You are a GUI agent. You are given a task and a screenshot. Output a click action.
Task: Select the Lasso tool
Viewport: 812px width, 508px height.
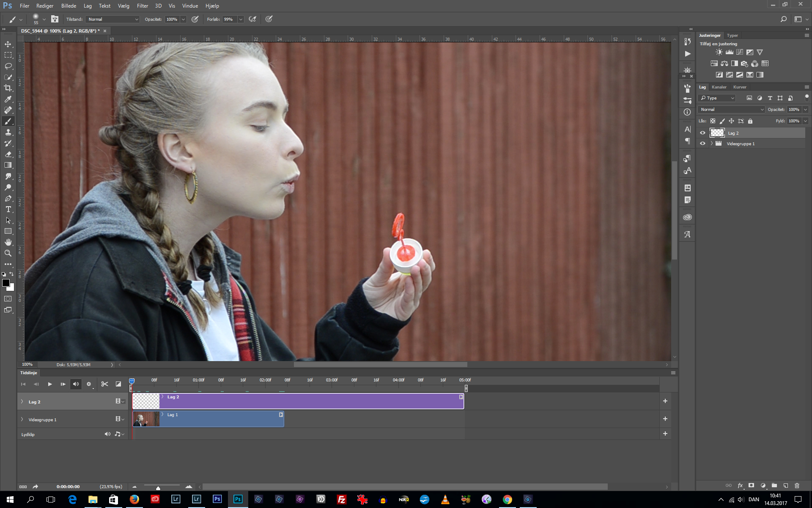(8, 66)
